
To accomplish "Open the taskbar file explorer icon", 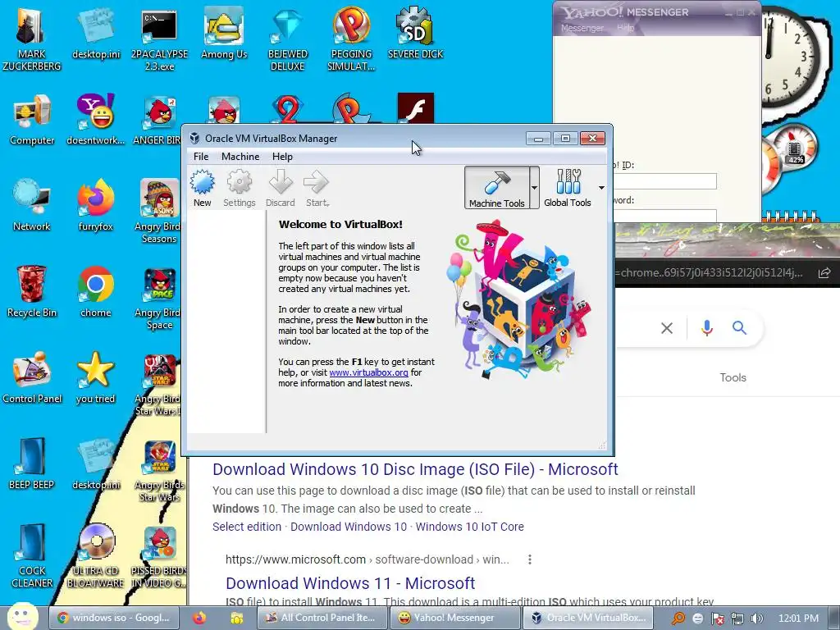I will coord(236,619).
